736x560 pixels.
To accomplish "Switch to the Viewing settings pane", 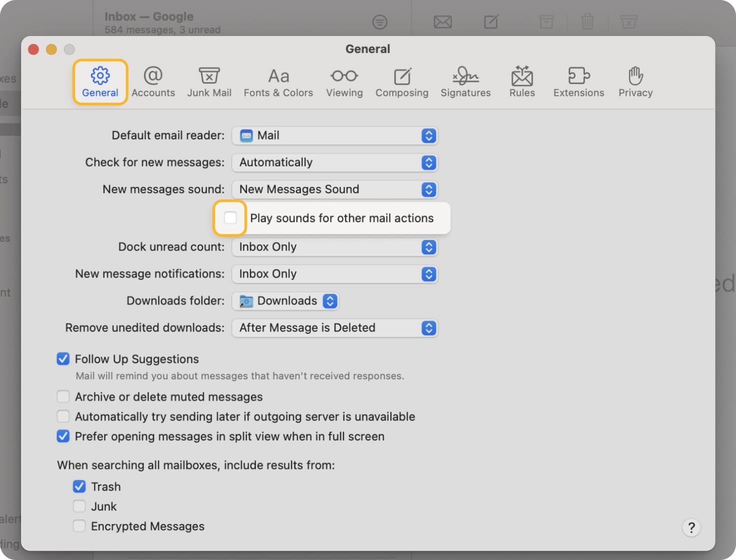I will [344, 81].
